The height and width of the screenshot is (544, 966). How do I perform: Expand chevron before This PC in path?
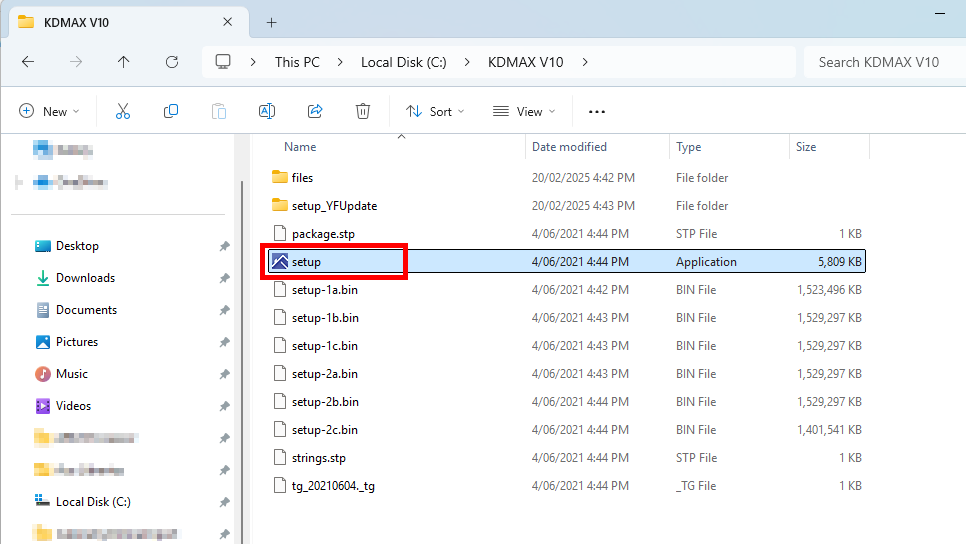253,62
